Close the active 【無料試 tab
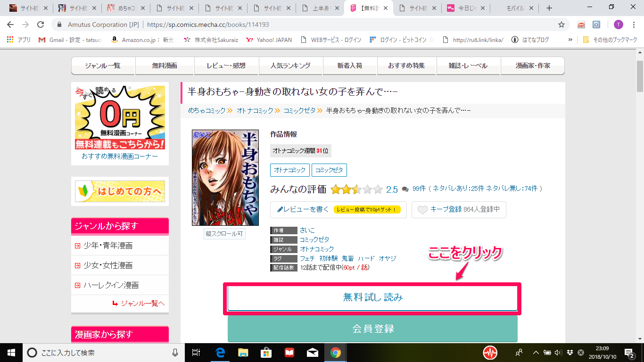This screenshot has width=644, height=362. pos(386,8)
